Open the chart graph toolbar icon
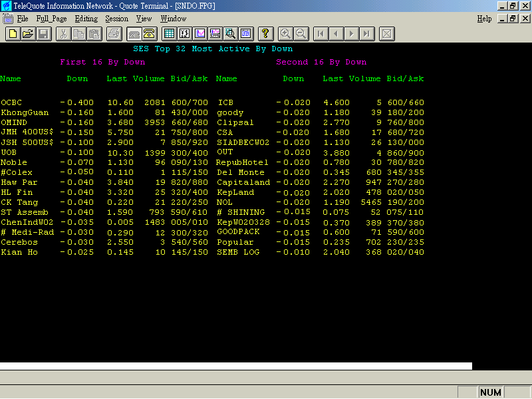 [200, 34]
